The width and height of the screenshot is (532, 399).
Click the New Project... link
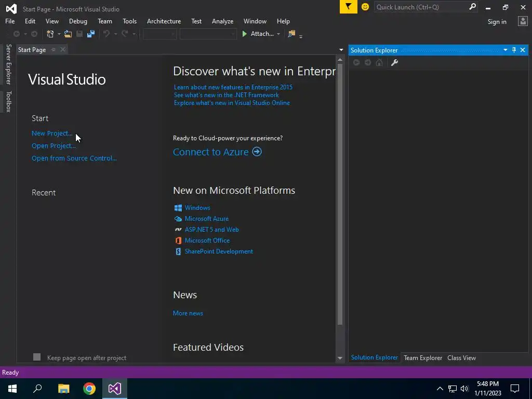coord(52,134)
